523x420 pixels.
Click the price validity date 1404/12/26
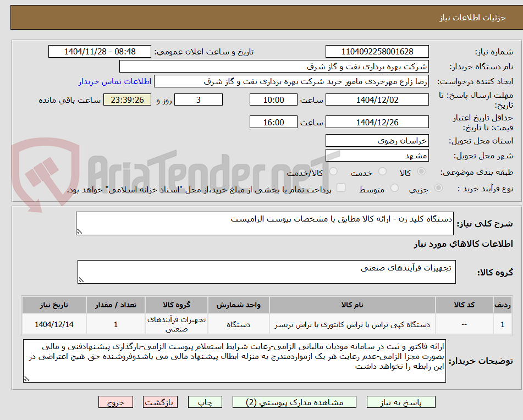click(377, 122)
